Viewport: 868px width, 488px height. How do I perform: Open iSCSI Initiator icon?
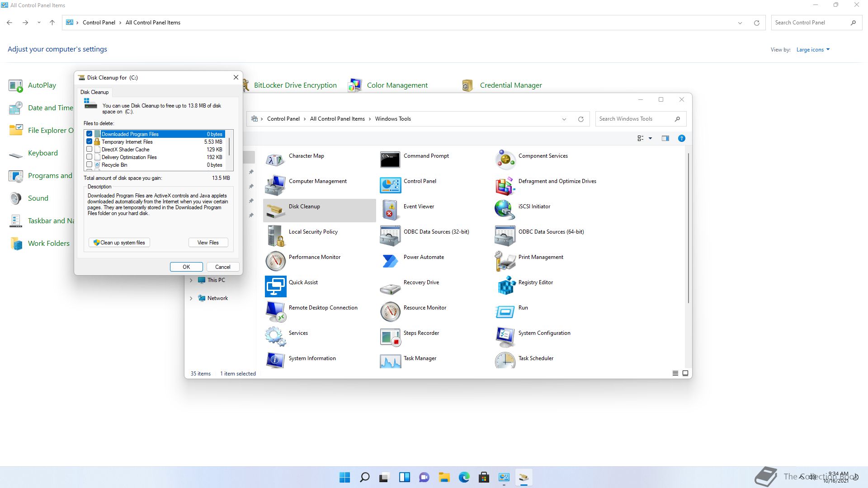click(505, 210)
